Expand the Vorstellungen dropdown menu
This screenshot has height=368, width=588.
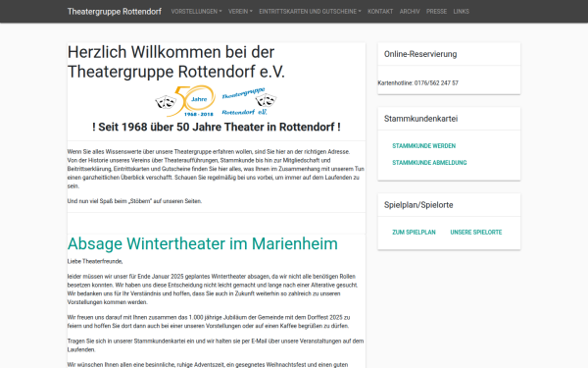[x=196, y=11]
